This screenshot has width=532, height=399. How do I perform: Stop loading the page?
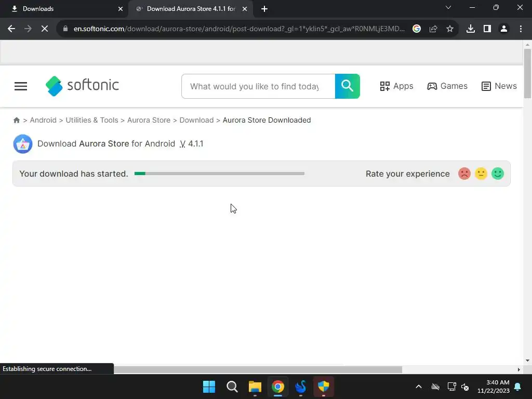pos(45,29)
